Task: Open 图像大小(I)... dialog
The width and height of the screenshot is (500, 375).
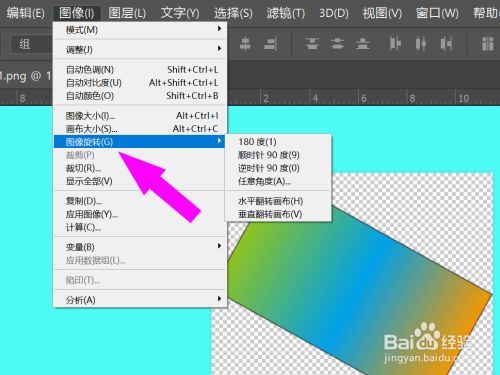Action: point(140,115)
